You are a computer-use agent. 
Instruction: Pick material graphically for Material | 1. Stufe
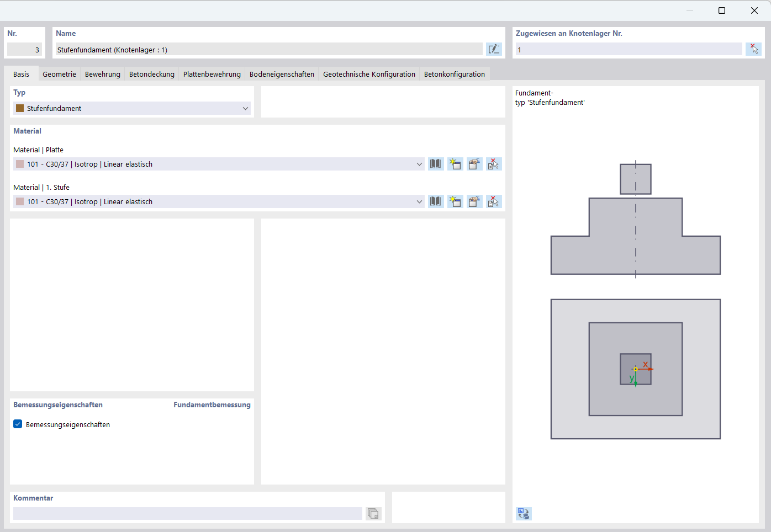pyautogui.click(x=494, y=201)
